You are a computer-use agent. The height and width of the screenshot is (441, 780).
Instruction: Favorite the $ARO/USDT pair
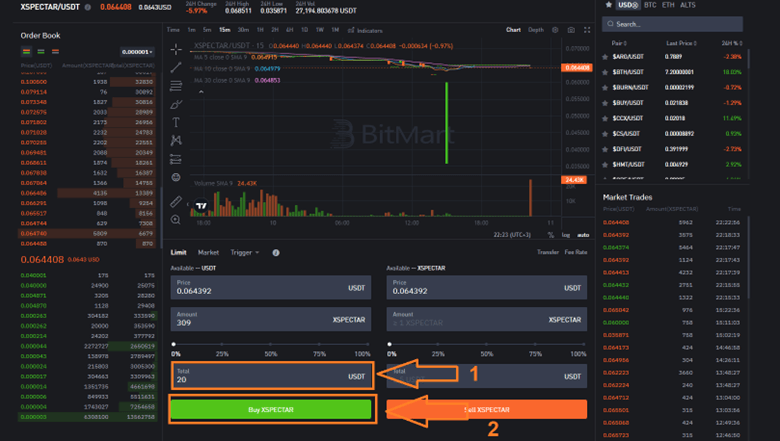tap(605, 57)
